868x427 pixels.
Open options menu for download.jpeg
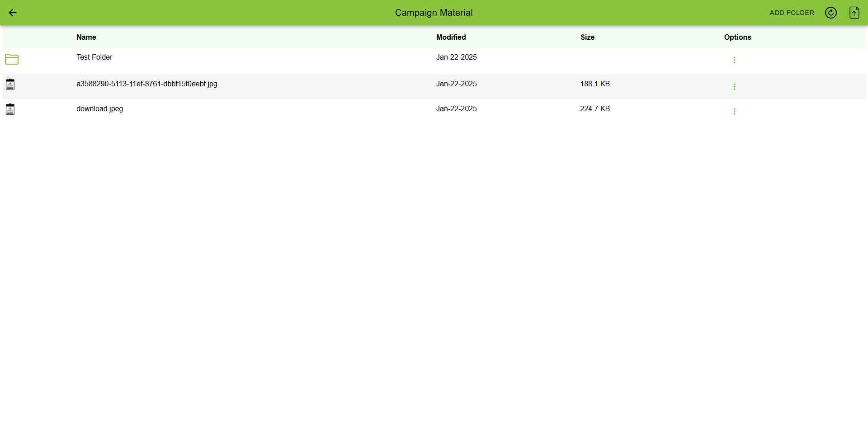(734, 112)
